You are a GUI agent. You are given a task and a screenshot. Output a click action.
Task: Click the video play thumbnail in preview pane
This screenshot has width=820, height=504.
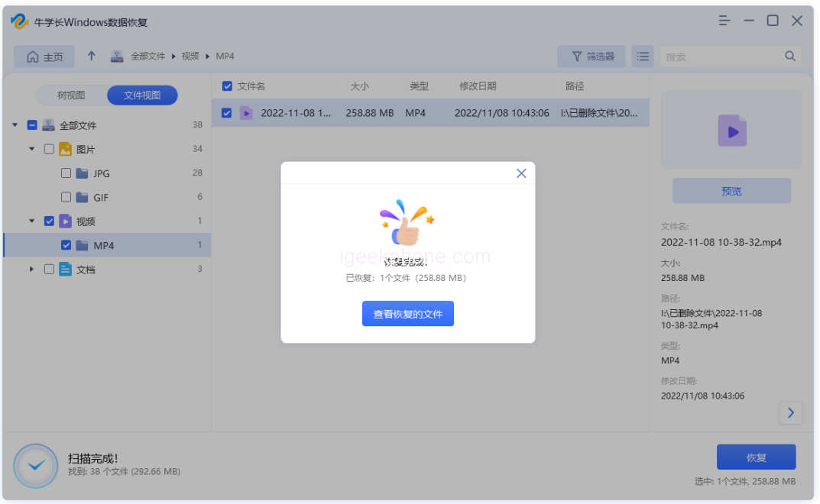click(731, 131)
